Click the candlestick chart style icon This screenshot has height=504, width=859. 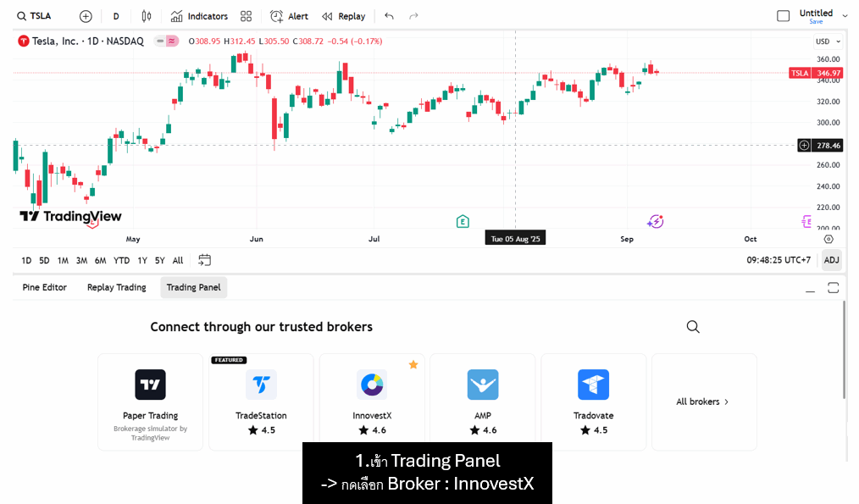point(147,16)
